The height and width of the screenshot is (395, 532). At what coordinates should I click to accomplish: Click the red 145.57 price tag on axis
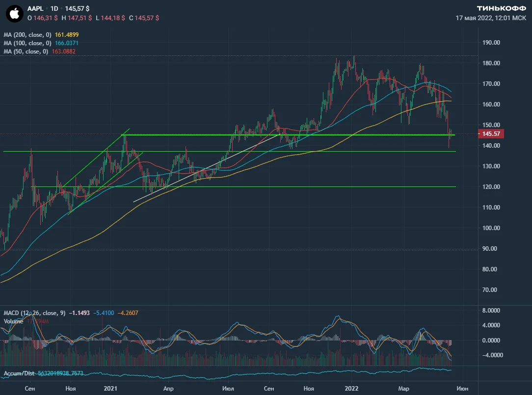pyautogui.click(x=491, y=133)
